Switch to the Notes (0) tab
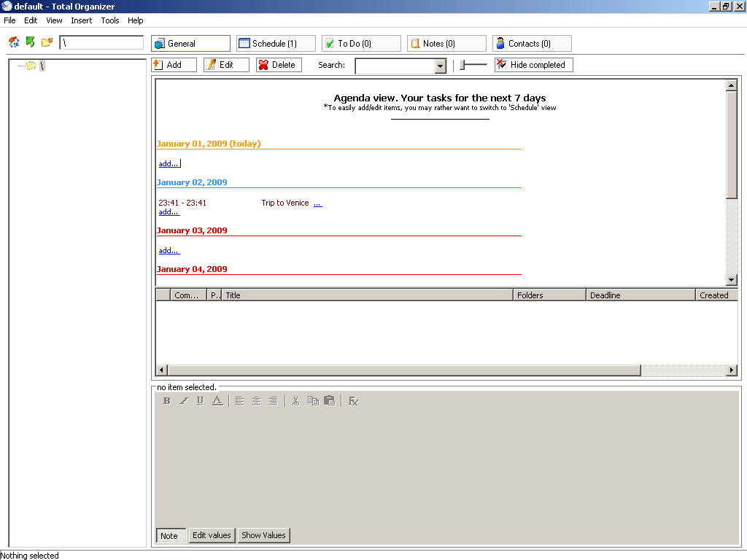 click(x=446, y=43)
